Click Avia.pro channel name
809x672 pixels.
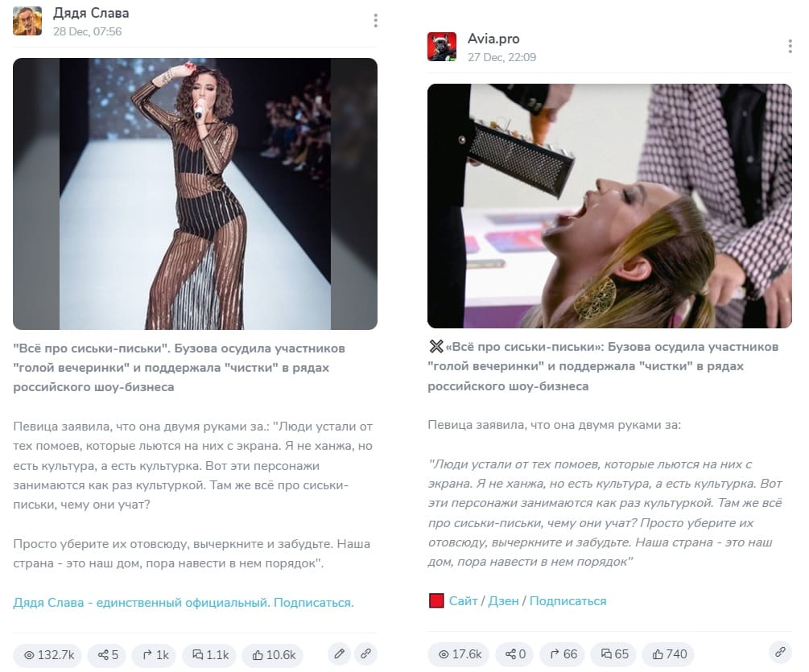pos(493,39)
